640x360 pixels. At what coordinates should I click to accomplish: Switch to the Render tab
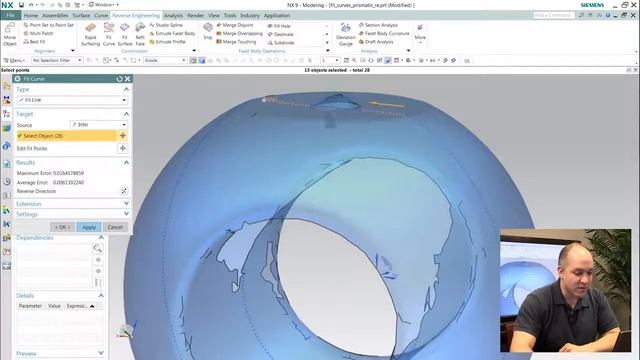[196, 16]
